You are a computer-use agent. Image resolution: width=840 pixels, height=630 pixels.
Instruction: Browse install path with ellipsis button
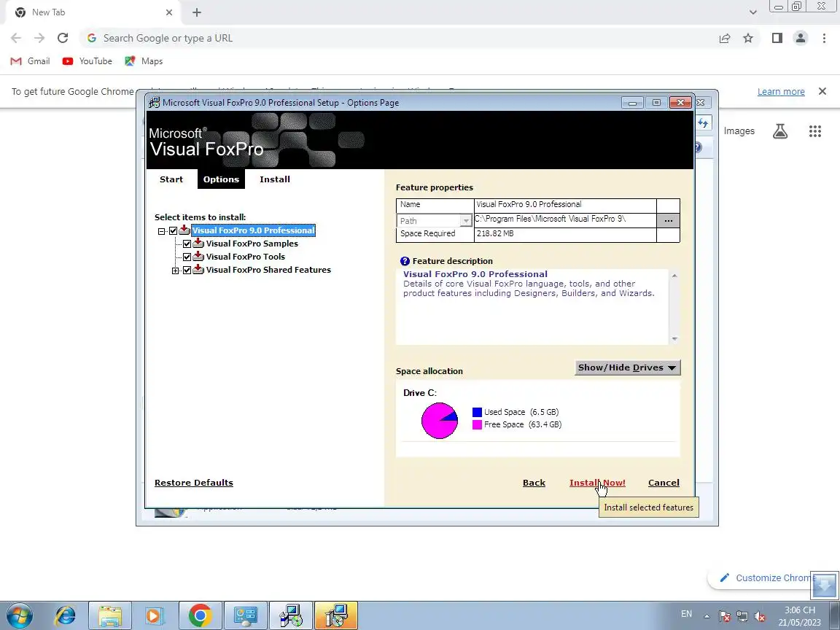coord(668,221)
